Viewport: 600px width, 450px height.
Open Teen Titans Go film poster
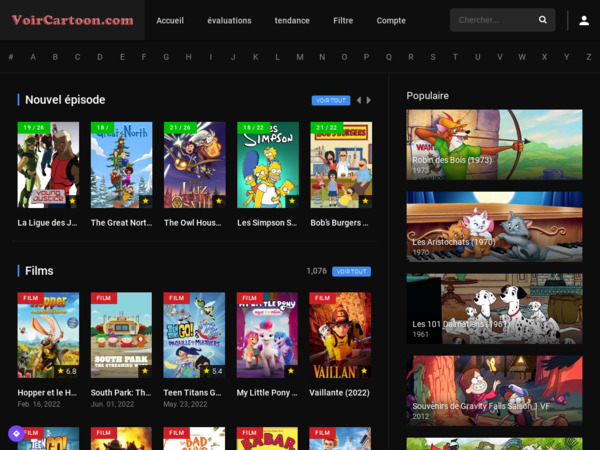point(194,335)
